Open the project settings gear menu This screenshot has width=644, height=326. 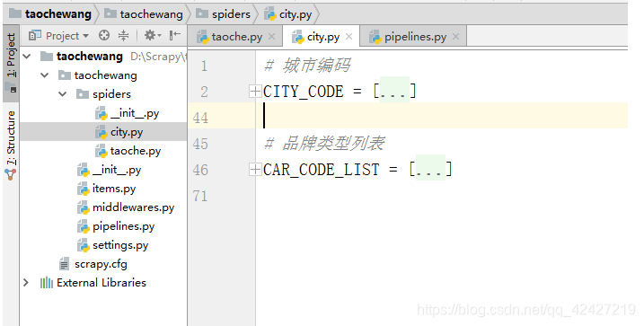[153, 36]
